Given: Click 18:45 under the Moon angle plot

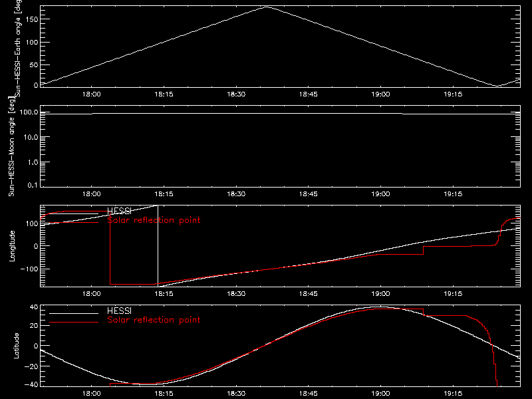Looking at the screenshot, I should 309,194.
